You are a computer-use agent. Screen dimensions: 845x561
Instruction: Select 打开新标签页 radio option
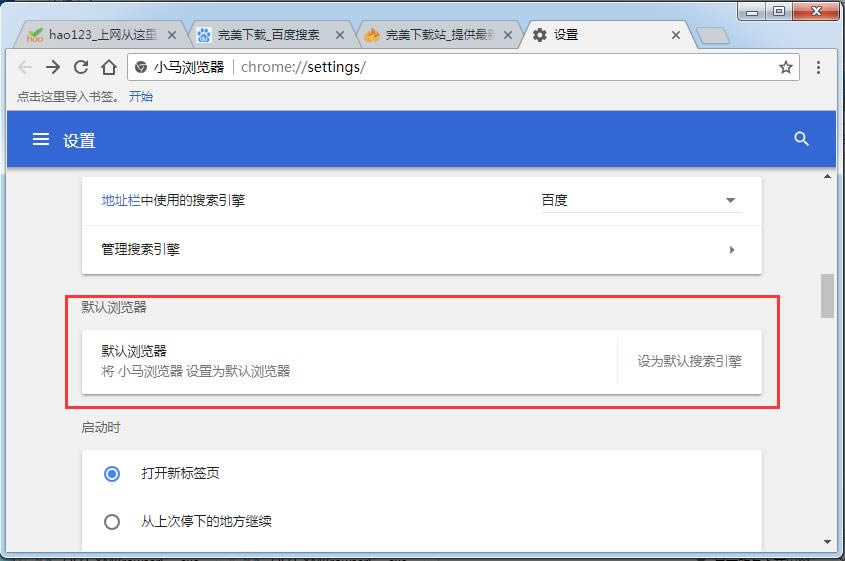(112, 474)
